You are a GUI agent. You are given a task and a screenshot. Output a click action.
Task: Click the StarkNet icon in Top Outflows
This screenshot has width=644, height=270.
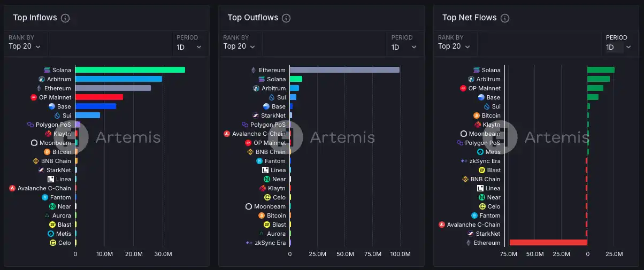coord(256,115)
